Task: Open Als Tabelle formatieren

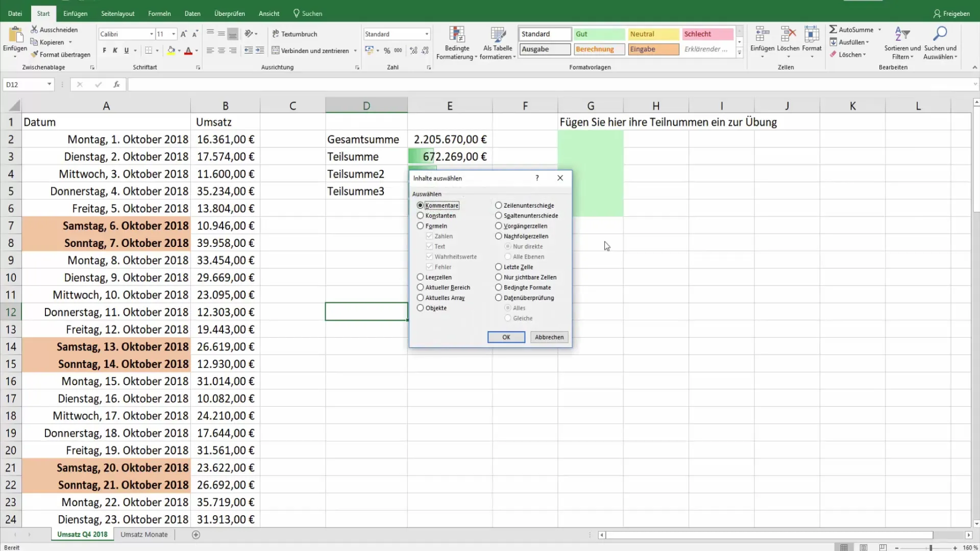Action: pos(498,43)
